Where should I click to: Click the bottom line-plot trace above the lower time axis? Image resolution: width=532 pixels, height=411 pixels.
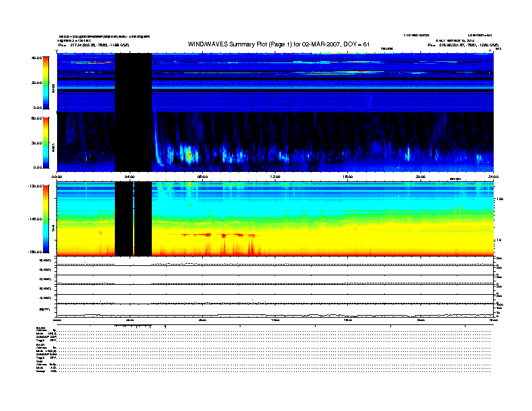275,315
